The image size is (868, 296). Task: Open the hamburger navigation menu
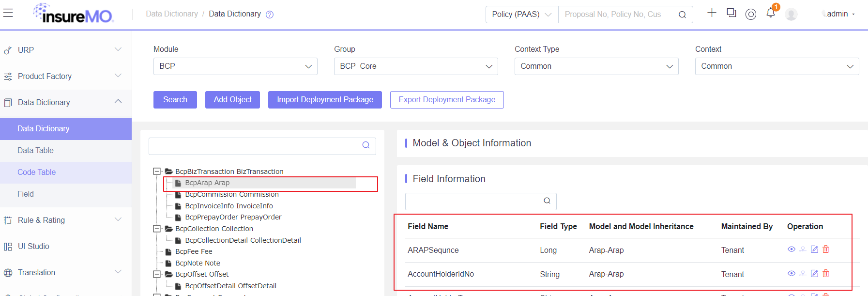pos(8,13)
